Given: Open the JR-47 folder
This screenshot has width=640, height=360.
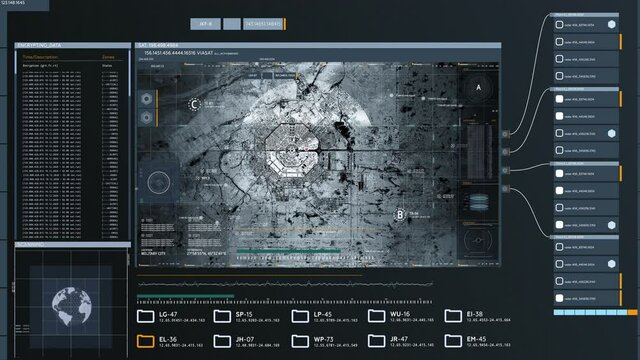Looking at the screenshot, I should [376, 341].
